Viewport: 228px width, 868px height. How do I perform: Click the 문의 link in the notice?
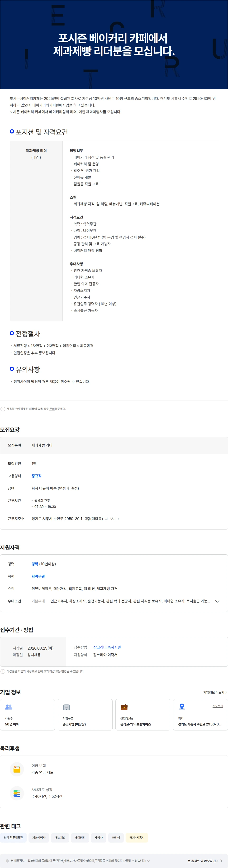[x=52, y=409]
